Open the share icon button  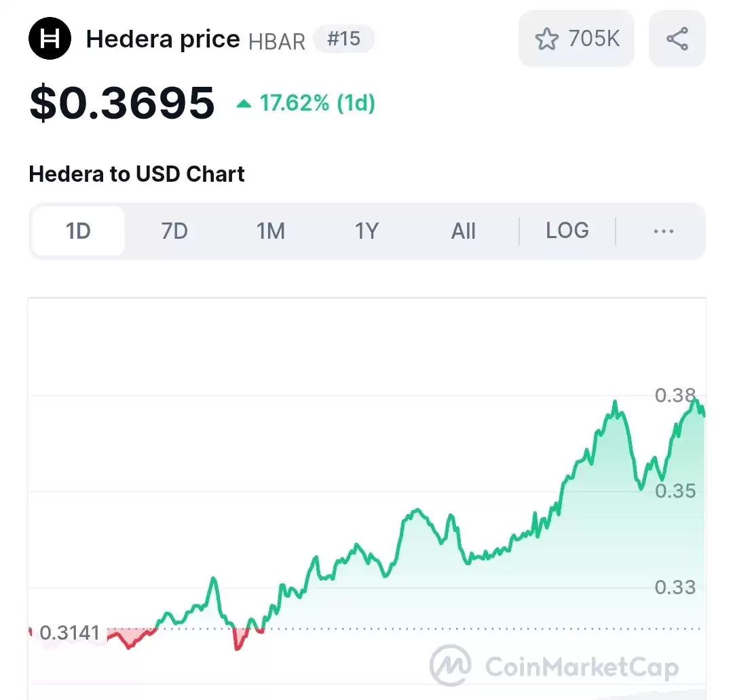coord(677,38)
